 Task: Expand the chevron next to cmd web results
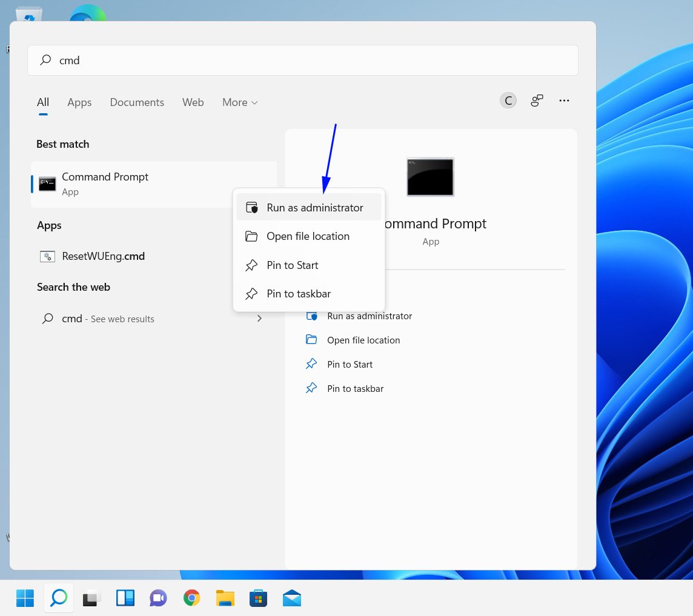259,318
